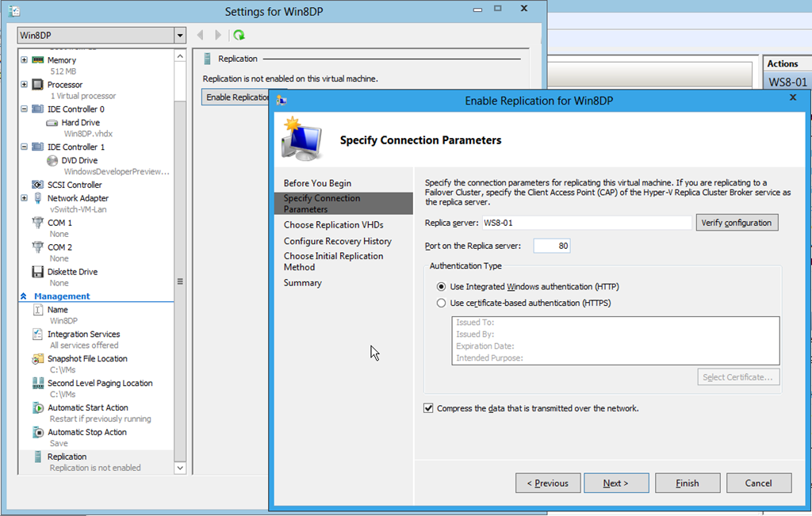Image resolution: width=812 pixels, height=516 pixels.
Task: Click the Diskette Drive floppy icon
Action: [x=38, y=272]
